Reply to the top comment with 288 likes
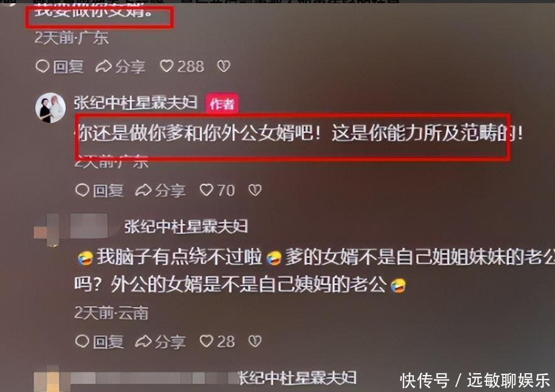Image resolution: width=555 pixels, height=392 pixels. pyautogui.click(x=60, y=66)
